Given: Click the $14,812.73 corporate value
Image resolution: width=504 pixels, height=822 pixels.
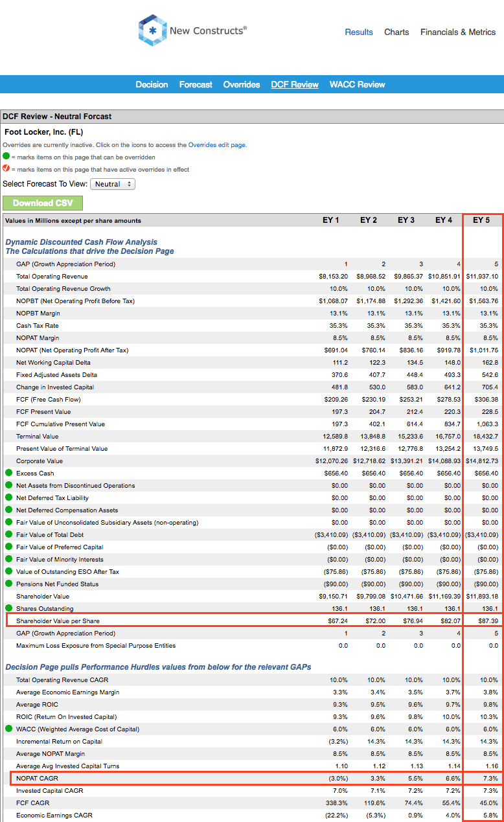Looking at the screenshot, I should tap(482, 461).
